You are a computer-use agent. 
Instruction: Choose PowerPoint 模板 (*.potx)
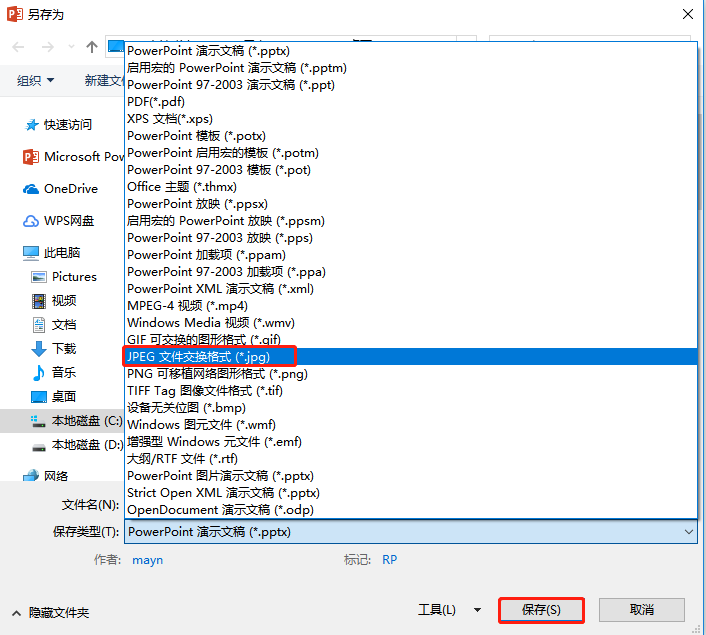[411, 136]
